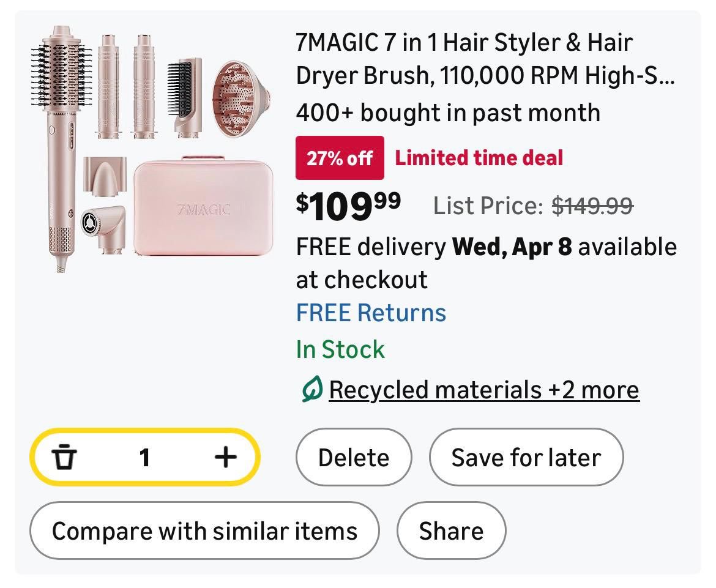Screen dimensions: 716x588
Task: Move item using Save for later
Action: 526,458
